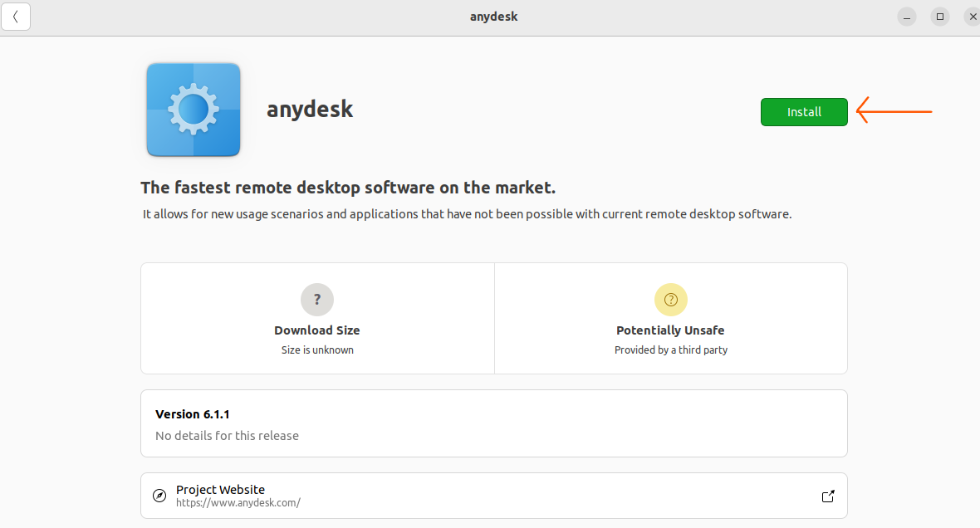Click the green Install button
Image resolution: width=980 pixels, height=528 pixels.
coord(804,112)
